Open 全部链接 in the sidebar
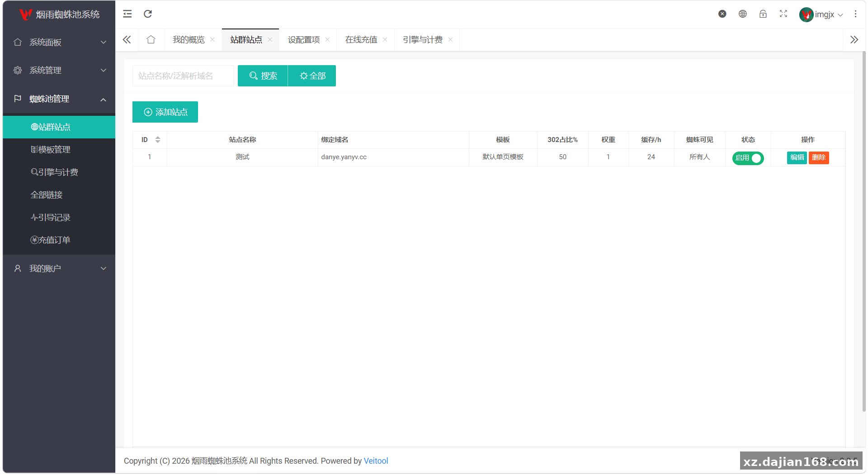The image size is (868, 475). [59, 195]
